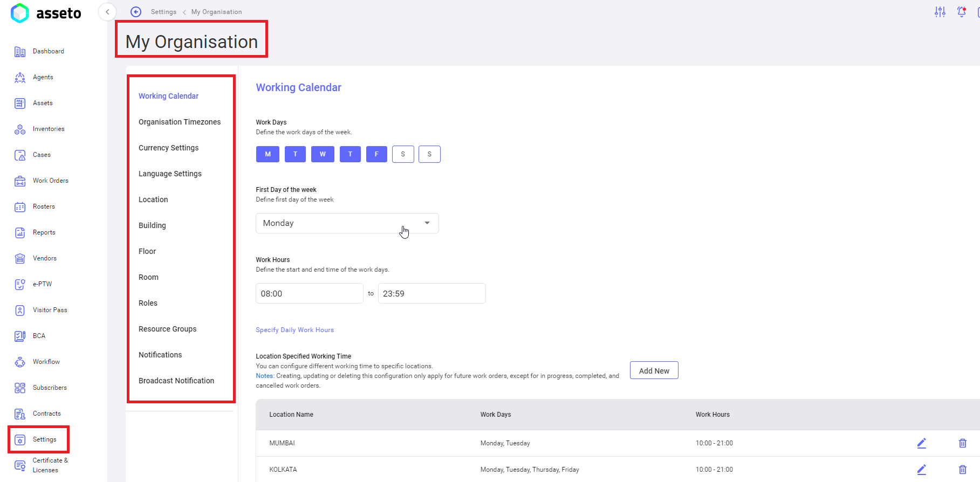
Task: Open the Dashboard icon in sidebar
Action: (x=20, y=52)
